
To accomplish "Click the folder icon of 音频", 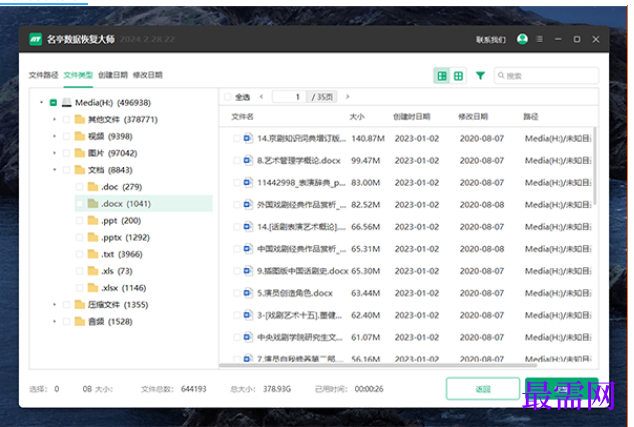I will tap(80, 321).
